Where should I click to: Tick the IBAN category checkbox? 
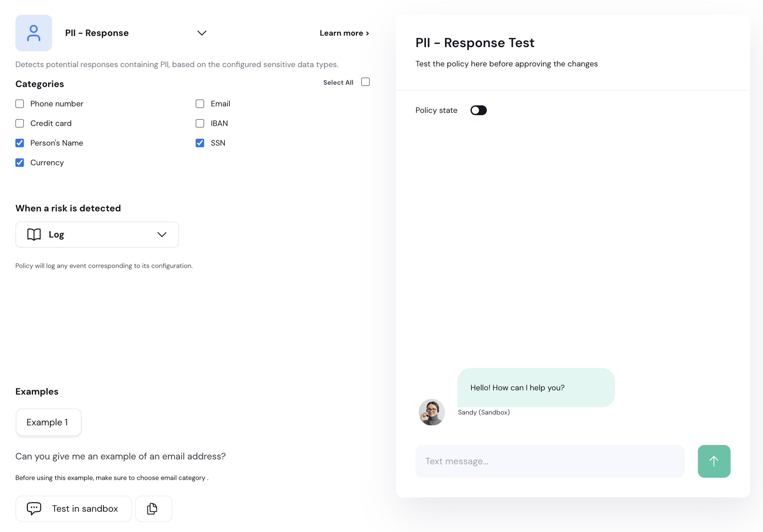coord(200,124)
